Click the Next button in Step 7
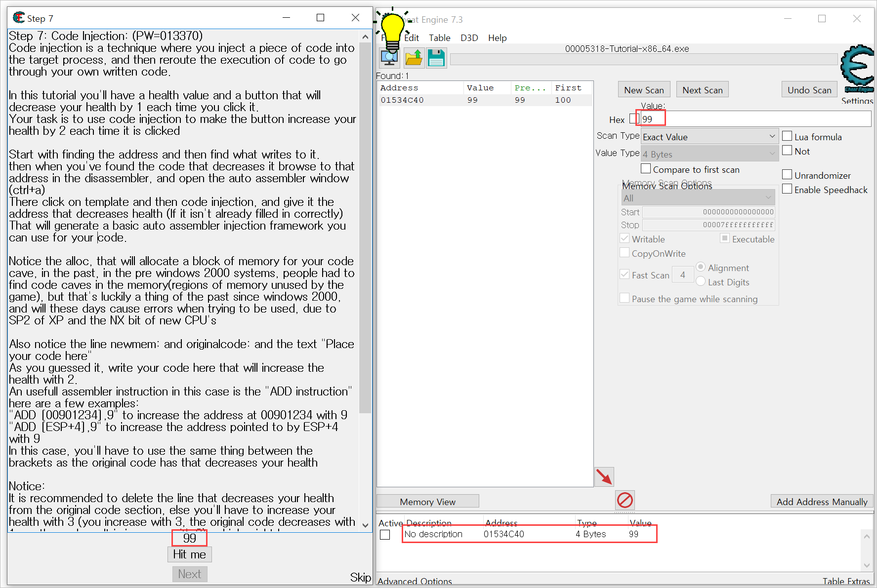 click(x=190, y=574)
